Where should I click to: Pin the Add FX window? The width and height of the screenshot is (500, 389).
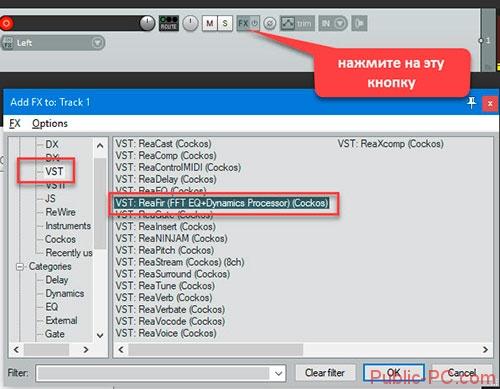coord(471,103)
